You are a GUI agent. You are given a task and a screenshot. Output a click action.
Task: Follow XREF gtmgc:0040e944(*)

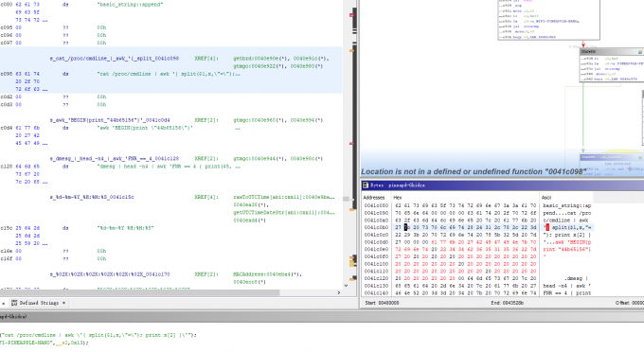coord(260,158)
